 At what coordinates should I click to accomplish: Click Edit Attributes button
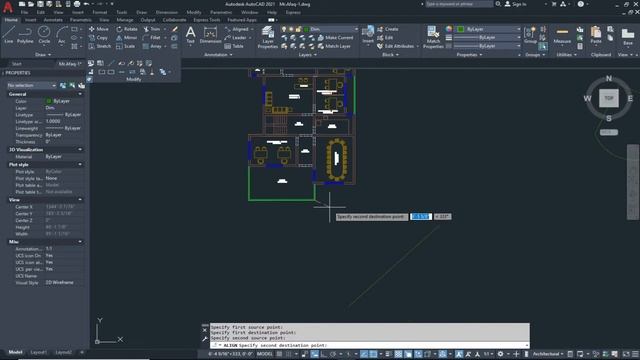pos(395,46)
